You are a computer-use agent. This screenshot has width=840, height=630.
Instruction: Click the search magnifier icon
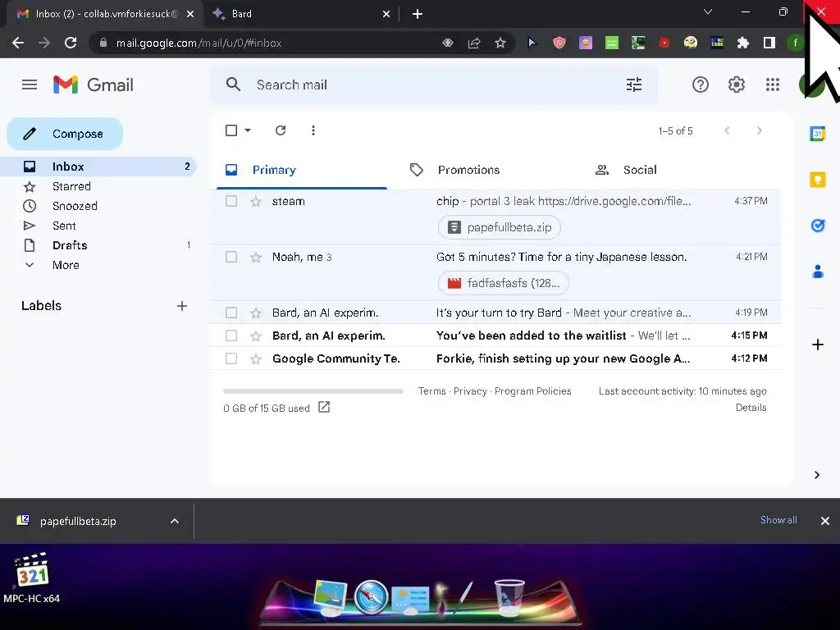click(233, 84)
